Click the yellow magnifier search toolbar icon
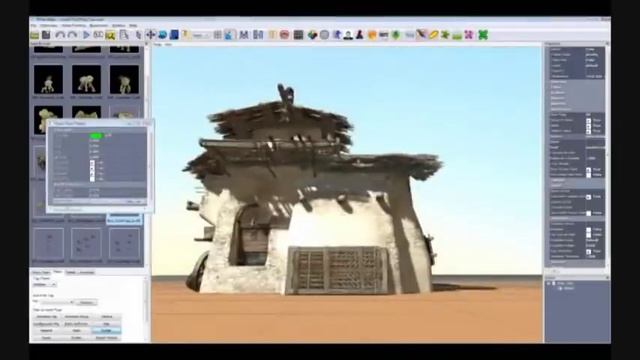640x360 pixels. [x=110, y=36]
